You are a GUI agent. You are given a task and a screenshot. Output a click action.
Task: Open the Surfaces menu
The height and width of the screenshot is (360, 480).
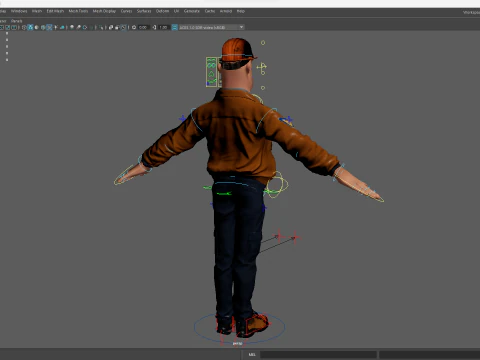(x=144, y=11)
